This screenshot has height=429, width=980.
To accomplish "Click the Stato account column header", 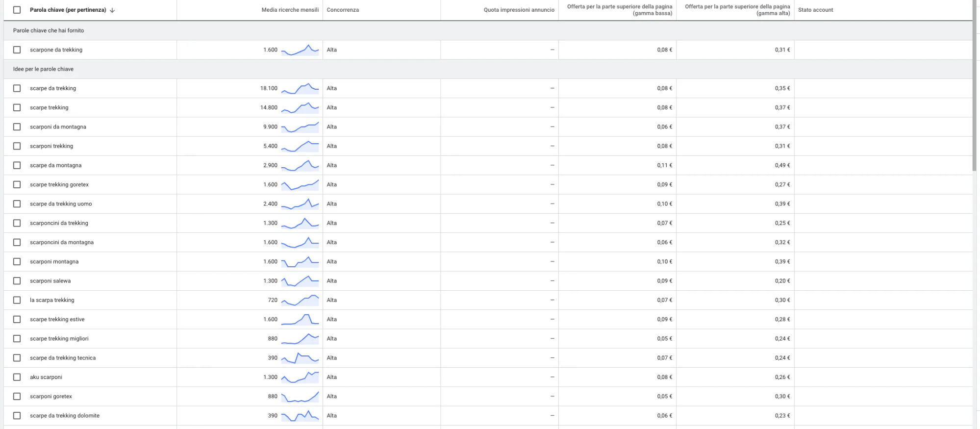I will tap(815, 10).
